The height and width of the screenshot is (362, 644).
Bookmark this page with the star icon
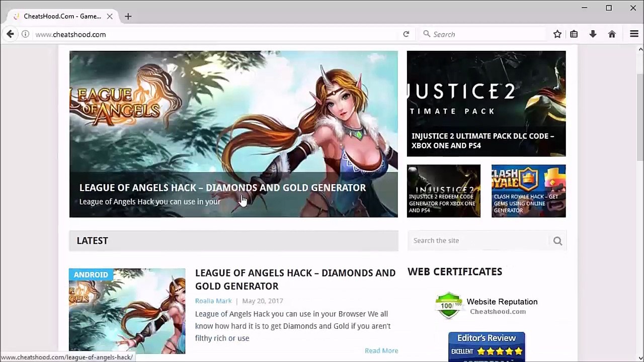(x=557, y=34)
